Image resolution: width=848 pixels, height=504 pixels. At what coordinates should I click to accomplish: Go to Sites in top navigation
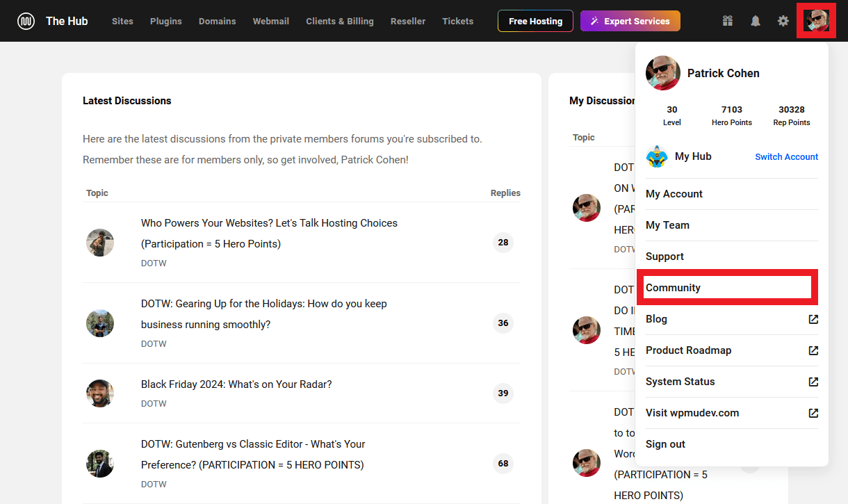pos(122,21)
